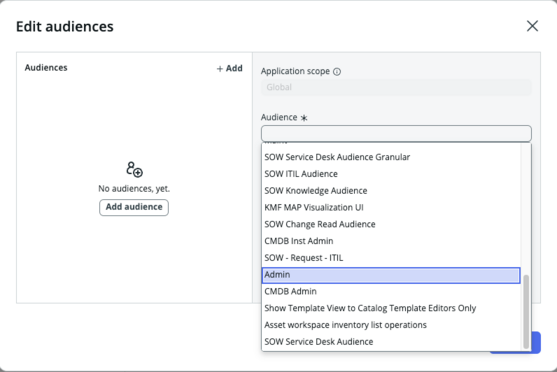557x372 pixels.
Task: Click the audience dropdown list scrollbar
Action: pos(526,312)
